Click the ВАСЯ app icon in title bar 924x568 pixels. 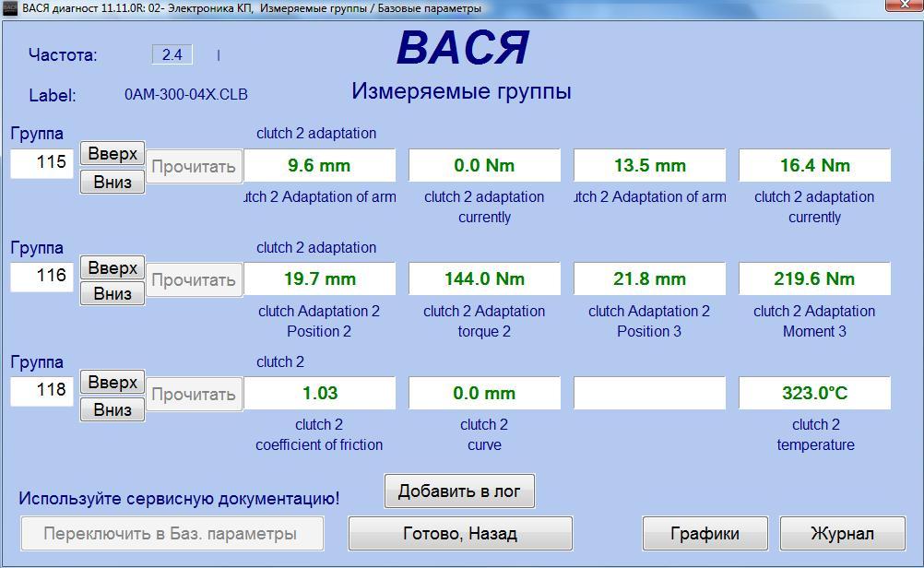[x=9, y=8]
